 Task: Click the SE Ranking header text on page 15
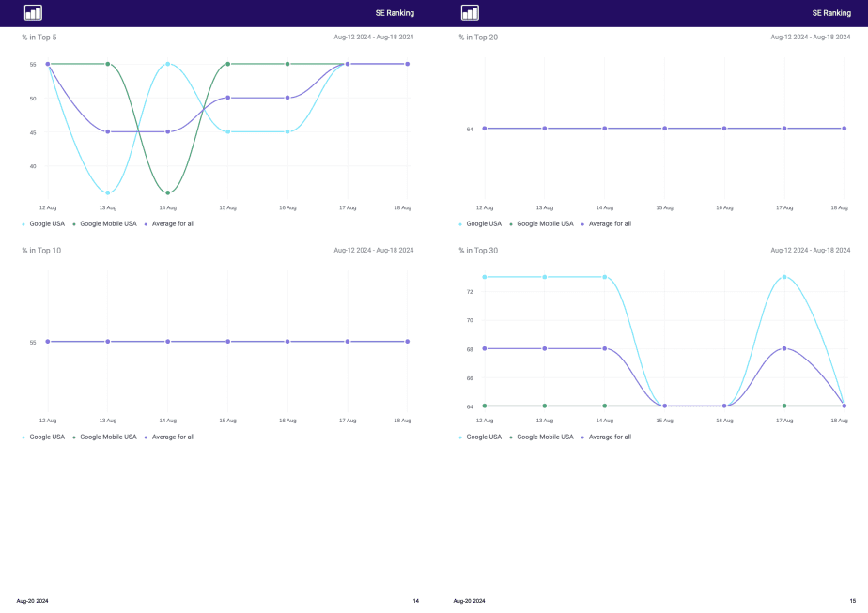[831, 13]
